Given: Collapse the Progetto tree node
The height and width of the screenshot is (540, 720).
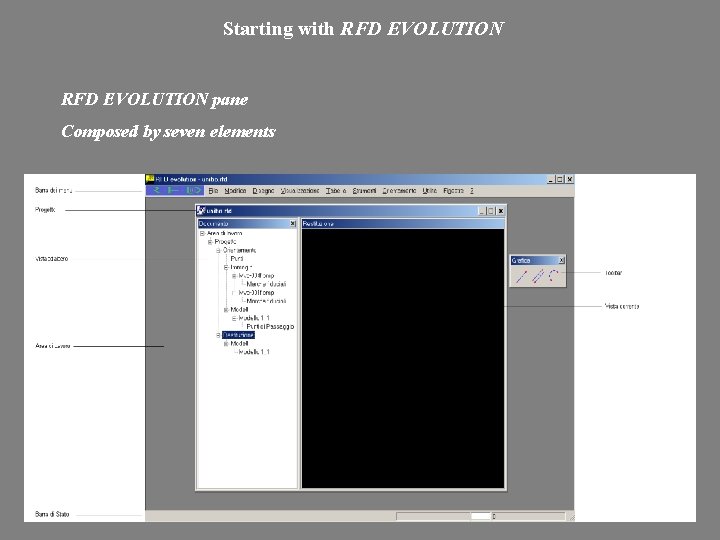Looking at the screenshot, I should point(210,242).
